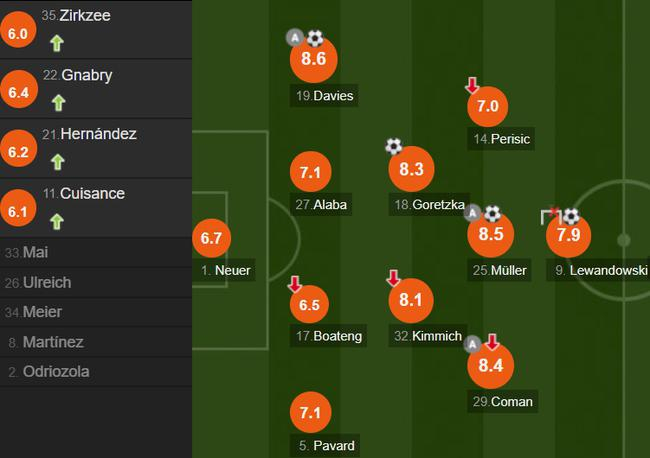This screenshot has height=458, width=650.
Task: Click Alaba's 7.1 rating circle
Action: [311, 173]
